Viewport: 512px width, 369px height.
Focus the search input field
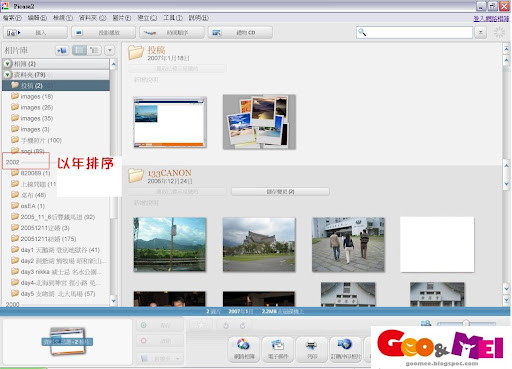point(414,32)
